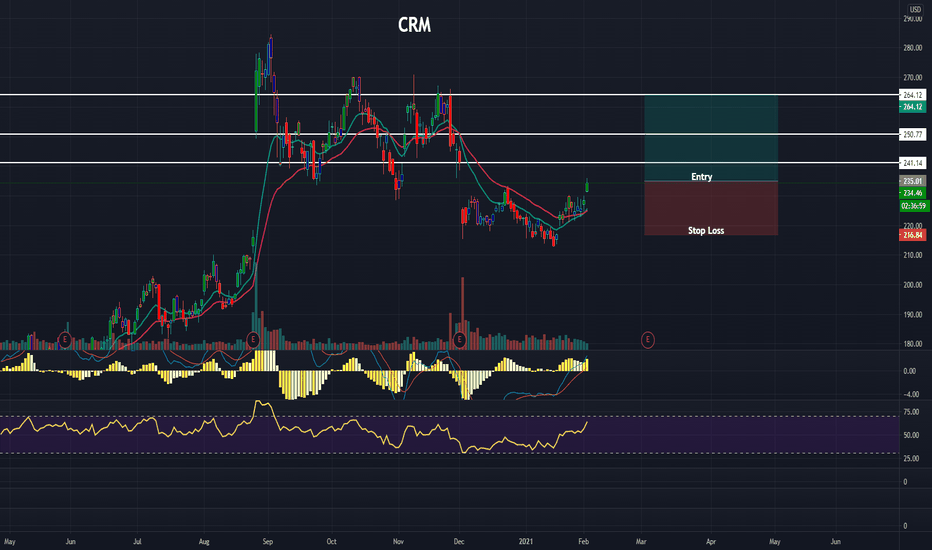Image resolution: width=932 pixels, height=550 pixels.
Task: Click the Dec label on time axis
Action: tap(459, 542)
